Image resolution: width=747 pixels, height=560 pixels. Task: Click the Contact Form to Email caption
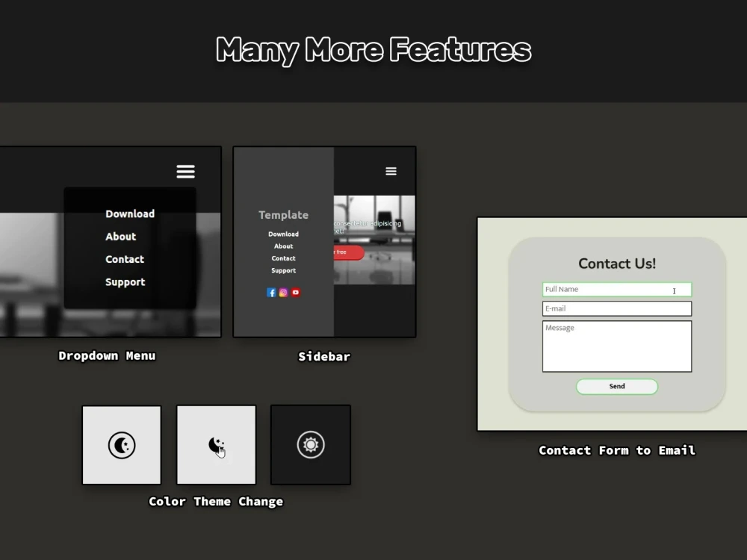pos(617,450)
